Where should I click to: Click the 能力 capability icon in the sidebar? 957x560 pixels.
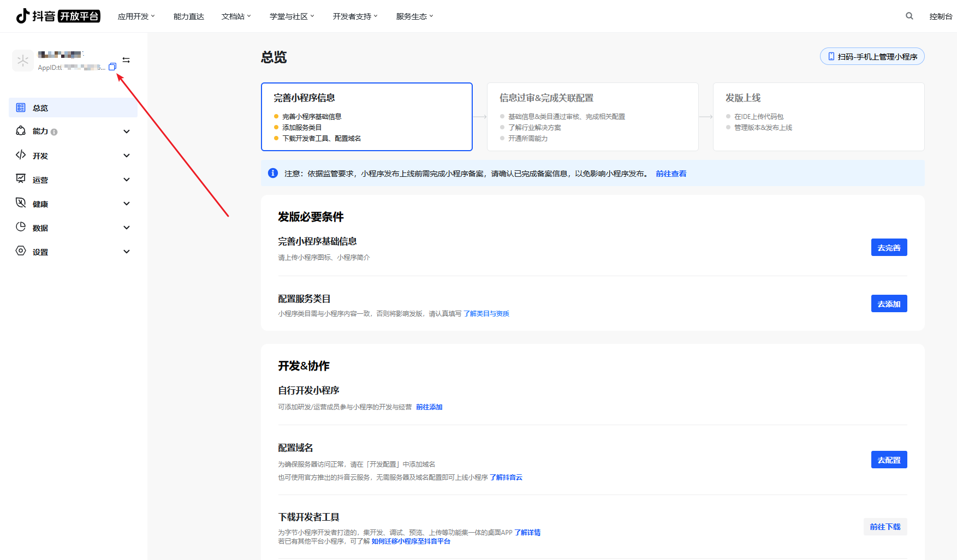20,131
